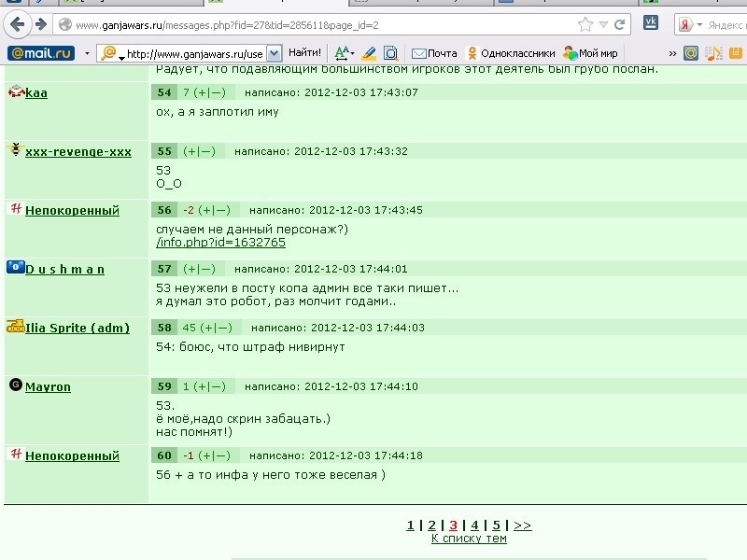Click the page zoom magnifier icon
The image size is (747, 560).
[390, 53]
